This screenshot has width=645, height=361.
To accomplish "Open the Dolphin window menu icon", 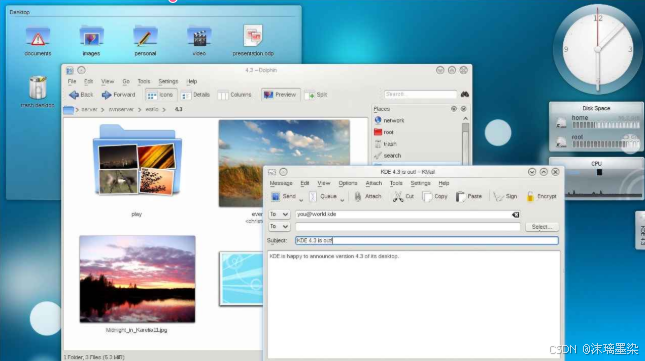I will pos(70,70).
